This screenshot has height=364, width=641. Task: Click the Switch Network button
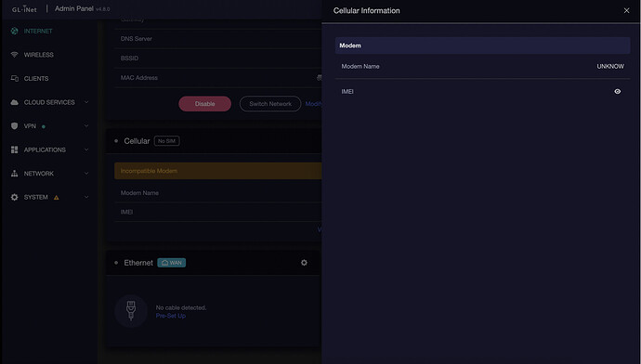(x=270, y=104)
